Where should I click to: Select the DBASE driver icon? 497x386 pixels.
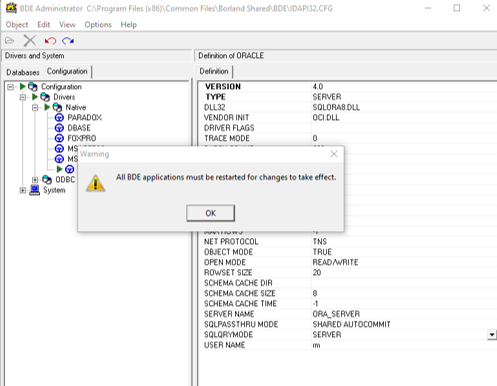tap(59, 128)
